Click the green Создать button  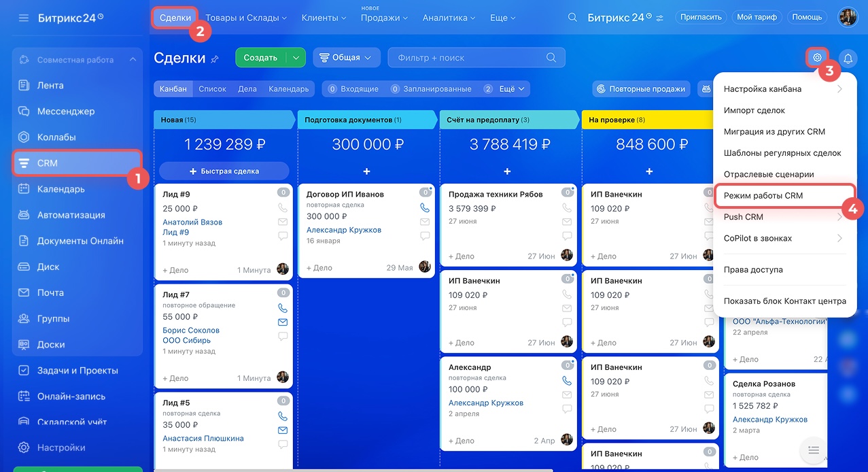coord(261,58)
